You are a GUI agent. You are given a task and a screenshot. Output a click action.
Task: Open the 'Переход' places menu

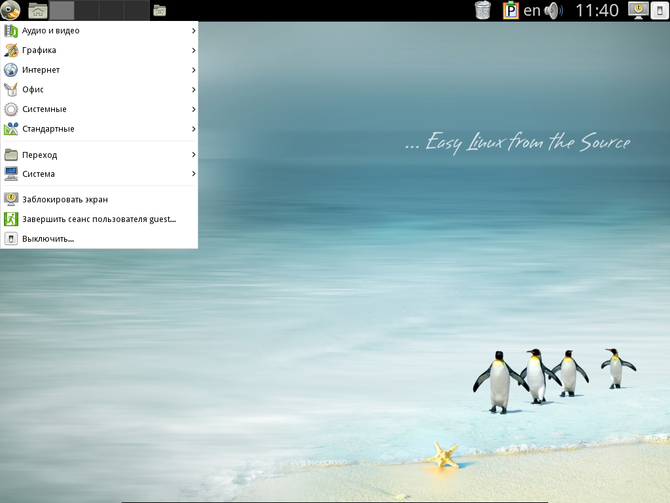click(99, 155)
